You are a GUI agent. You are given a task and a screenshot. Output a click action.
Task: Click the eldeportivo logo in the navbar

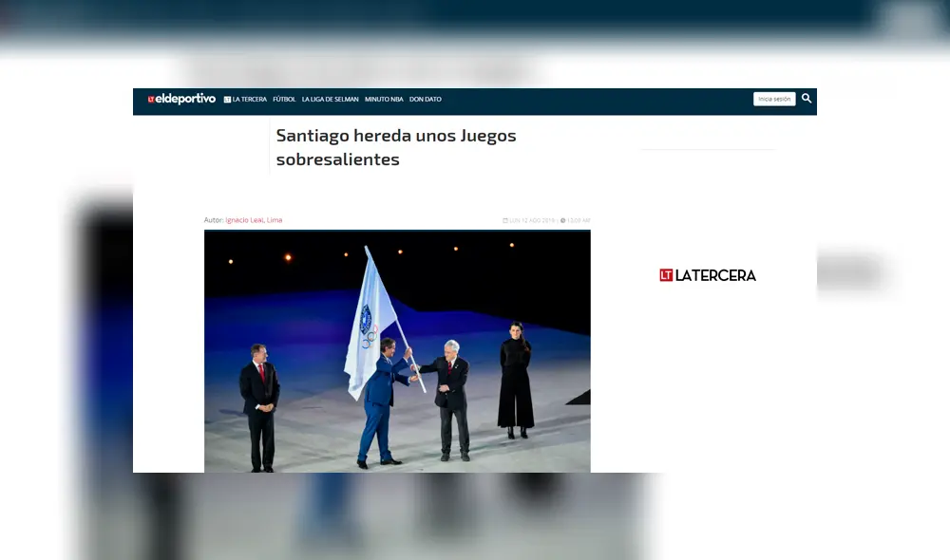coord(181,99)
